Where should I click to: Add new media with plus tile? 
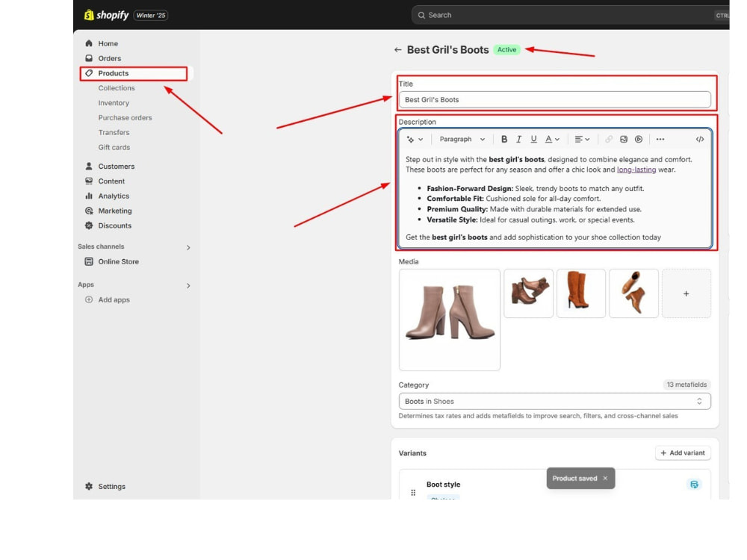[x=686, y=293]
